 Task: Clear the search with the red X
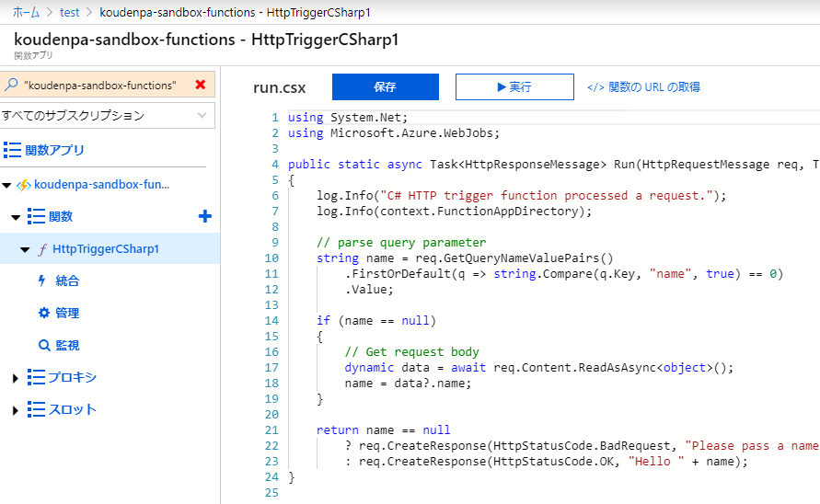coord(201,85)
